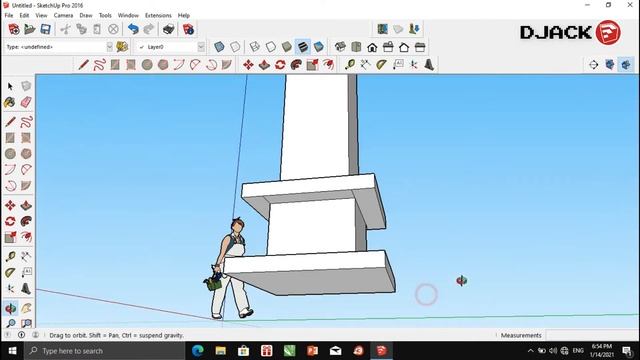
Task: Open PowerPoint from taskbar
Action: point(312,350)
